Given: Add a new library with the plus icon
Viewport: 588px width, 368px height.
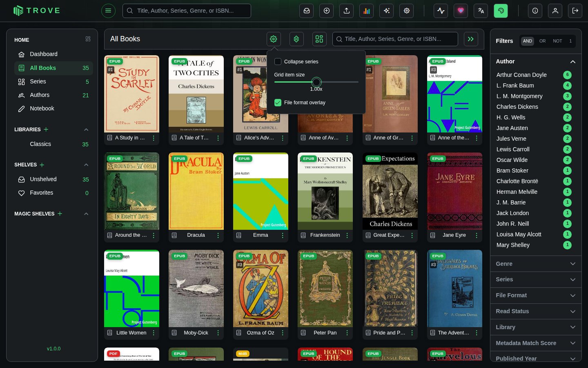Looking at the screenshot, I should [46, 129].
